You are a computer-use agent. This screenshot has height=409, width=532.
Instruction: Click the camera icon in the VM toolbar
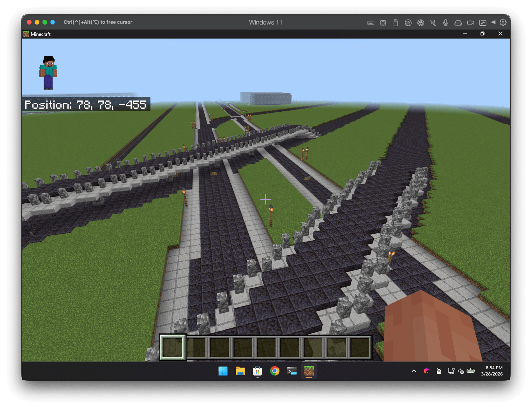[470, 22]
